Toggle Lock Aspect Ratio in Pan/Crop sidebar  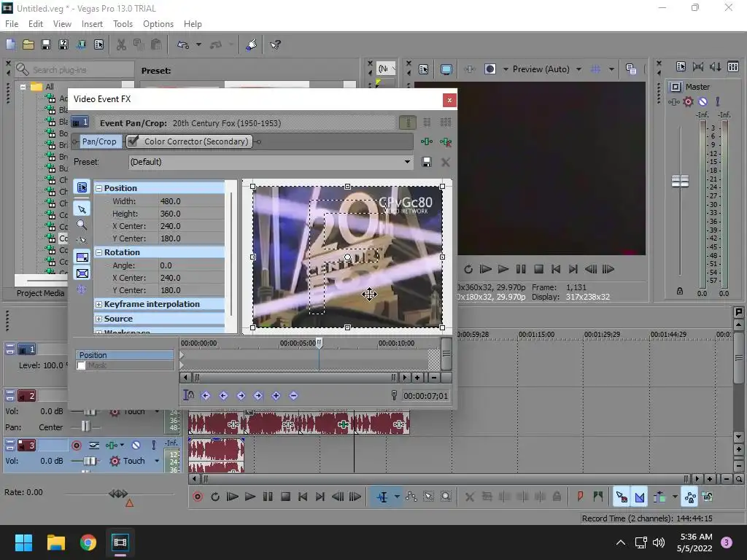click(82, 257)
